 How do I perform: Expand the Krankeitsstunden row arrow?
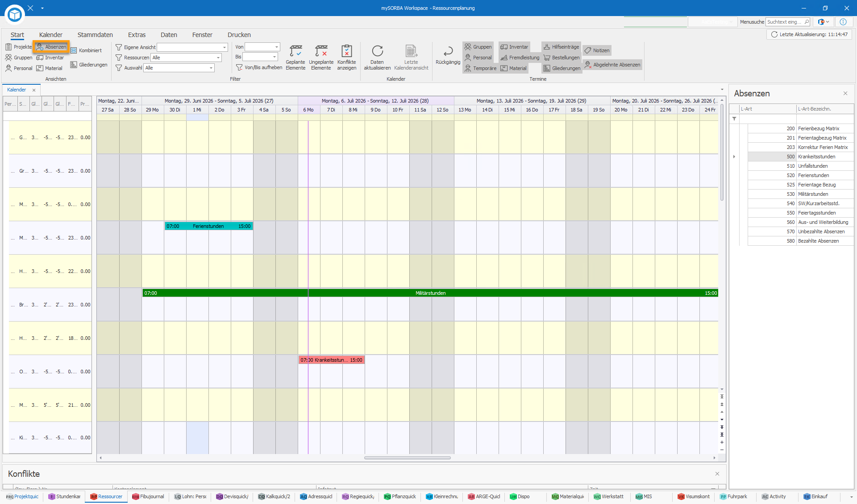(734, 157)
